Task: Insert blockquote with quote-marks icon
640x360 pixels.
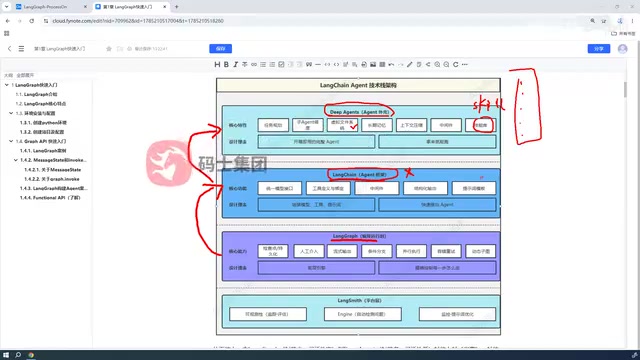Action: pyautogui.click(x=309, y=64)
